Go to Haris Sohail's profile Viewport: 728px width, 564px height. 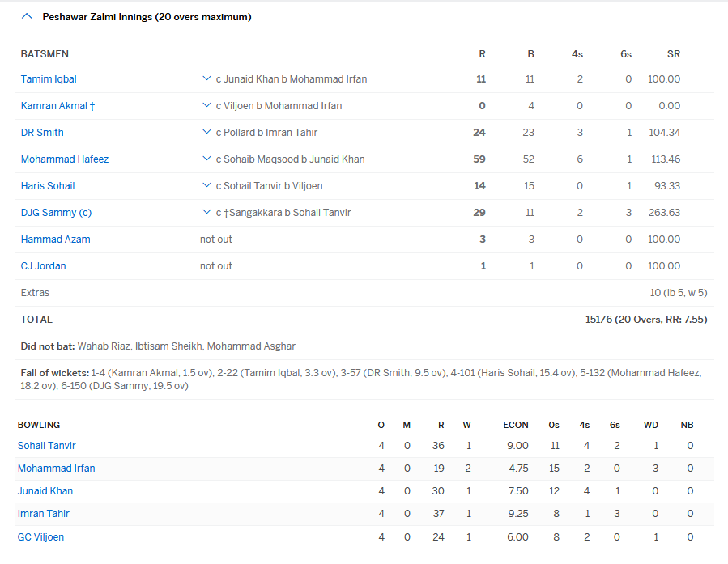[x=48, y=186]
